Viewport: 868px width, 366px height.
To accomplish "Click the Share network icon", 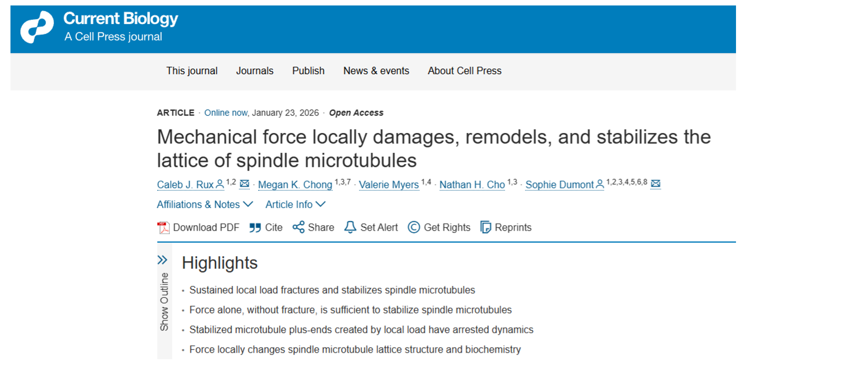I will click(299, 227).
